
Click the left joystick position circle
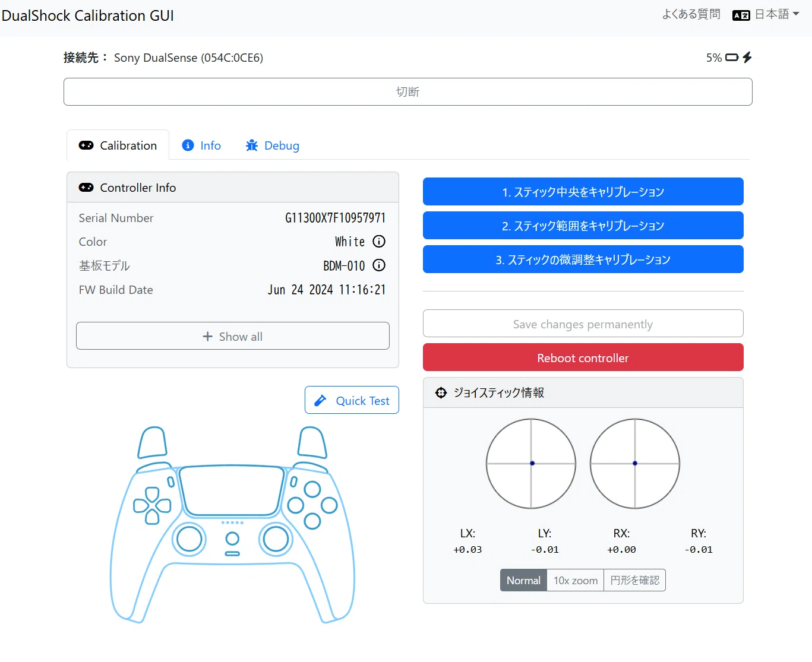pyautogui.click(x=531, y=464)
